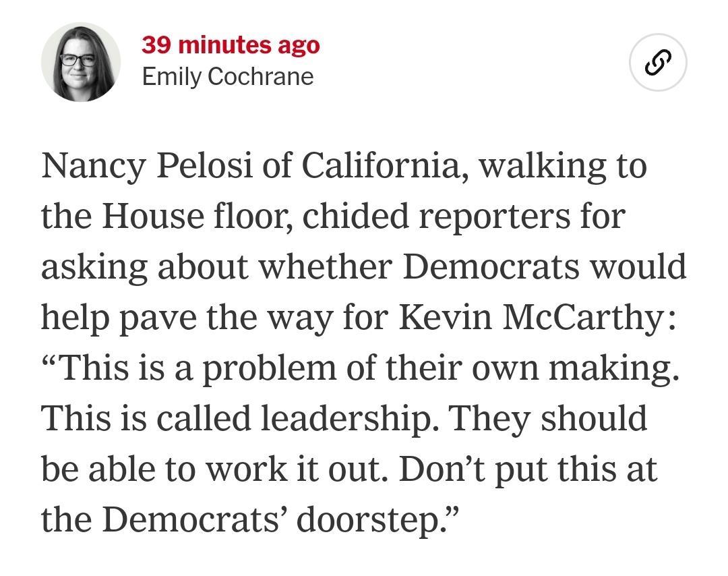This screenshot has height=576, width=728.
Task: Click the phrase "asking about whether"
Action: tap(216, 266)
